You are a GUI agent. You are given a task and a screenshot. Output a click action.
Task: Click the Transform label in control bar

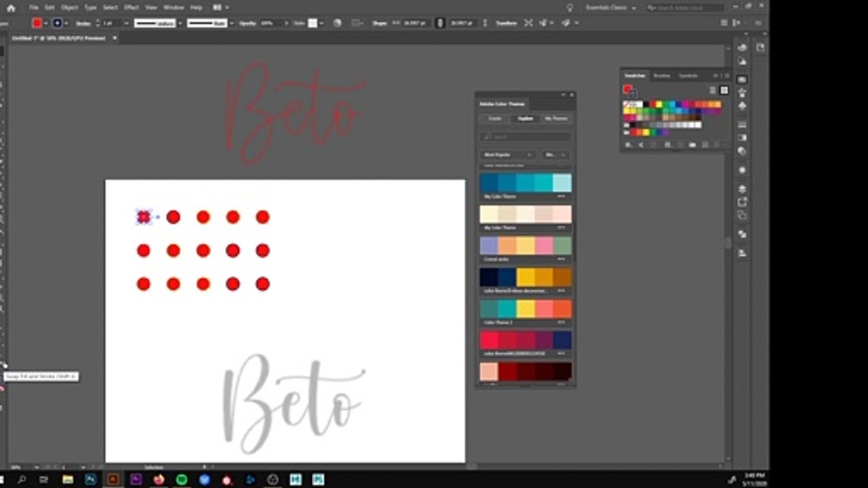click(506, 22)
